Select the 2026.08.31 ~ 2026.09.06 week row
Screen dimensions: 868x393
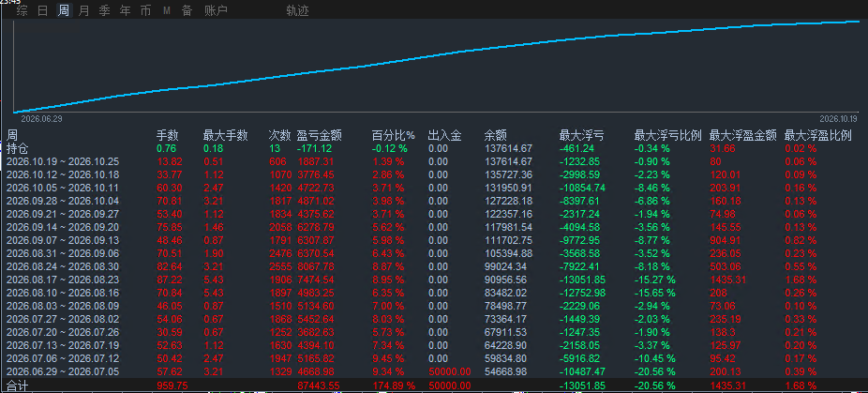tap(434, 253)
